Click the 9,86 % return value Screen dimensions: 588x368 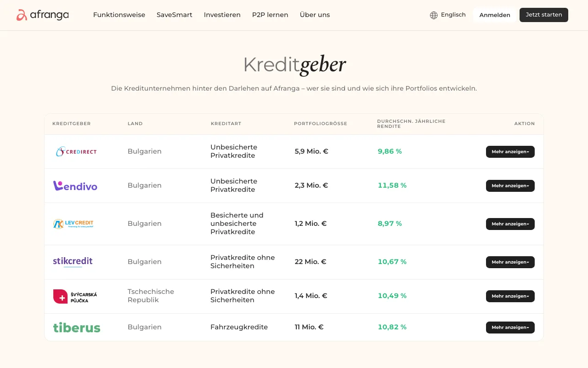390,151
